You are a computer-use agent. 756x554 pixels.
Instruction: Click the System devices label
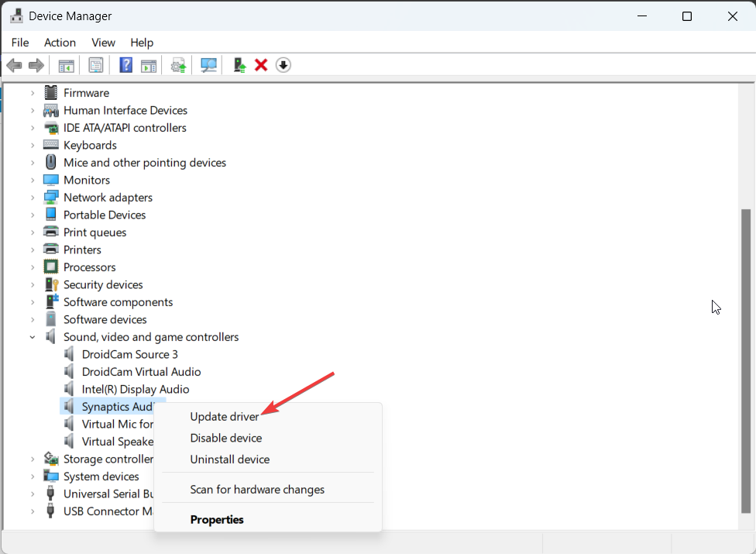click(x=101, y=477)
